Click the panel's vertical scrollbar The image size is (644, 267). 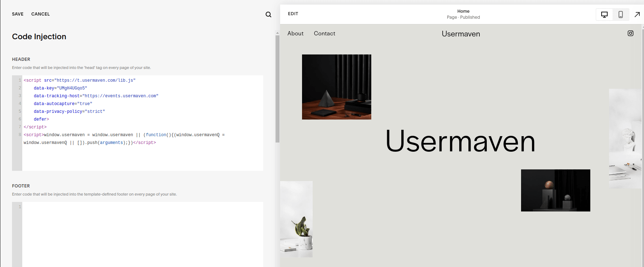tap(277, 88)
